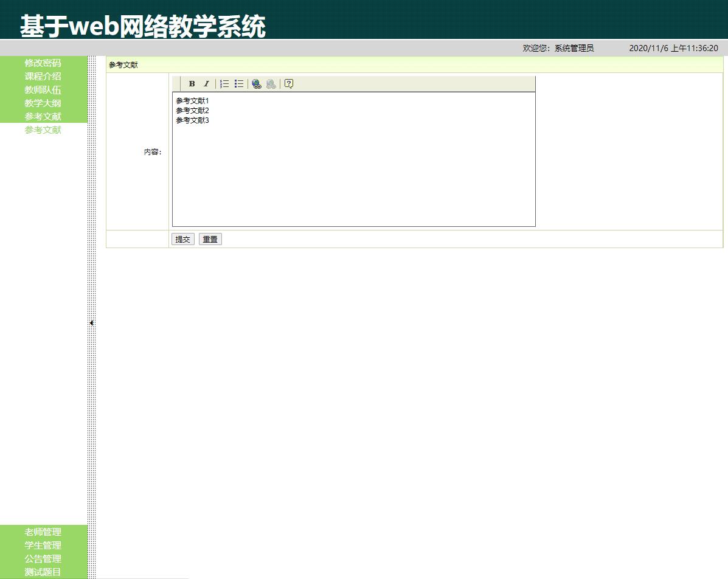
Task: Open the 学生管理 menu
Action: (x=43, y=545)
